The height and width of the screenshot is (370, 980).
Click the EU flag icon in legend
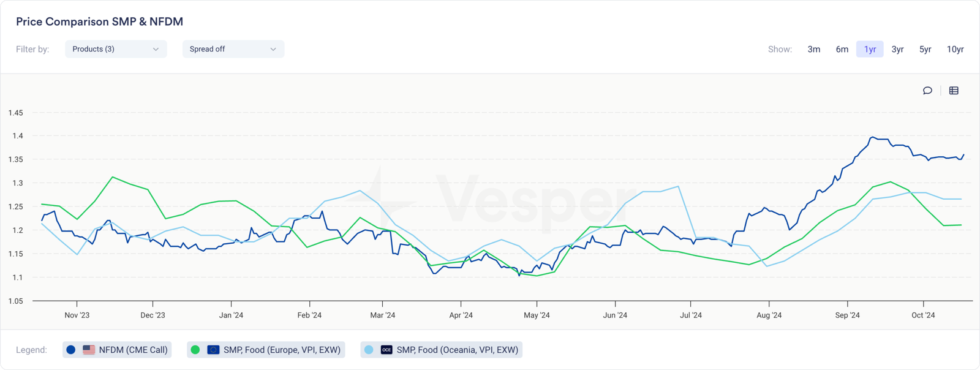[x=213, y=350]
